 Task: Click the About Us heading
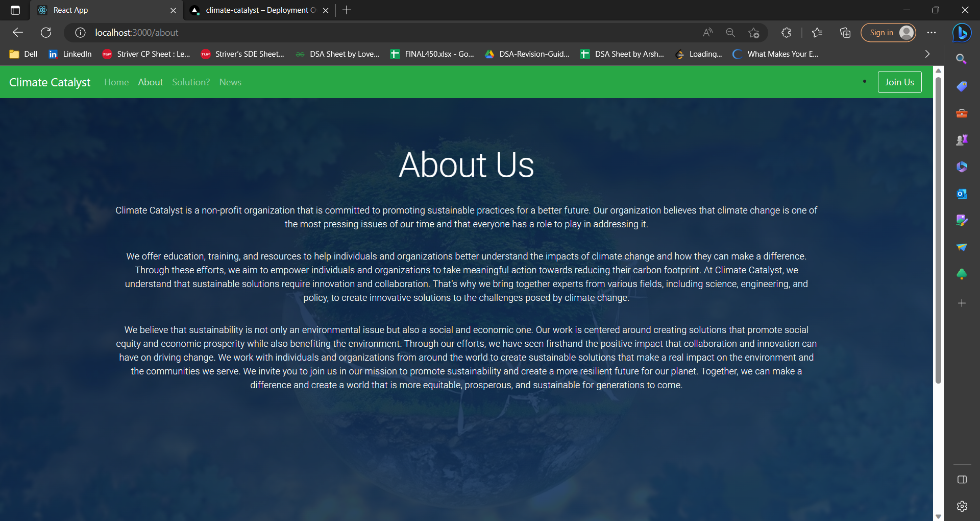[x=466, y=165]
